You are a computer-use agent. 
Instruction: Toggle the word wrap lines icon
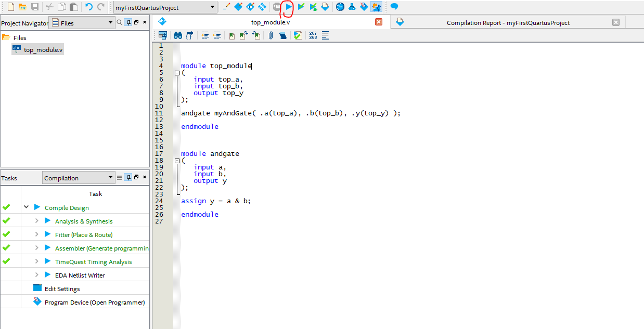click(325, 35)
